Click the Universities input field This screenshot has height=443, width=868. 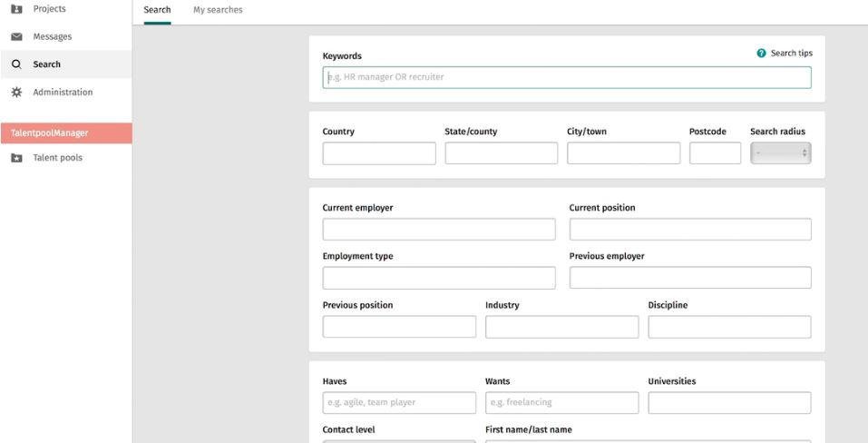point(729,403)
